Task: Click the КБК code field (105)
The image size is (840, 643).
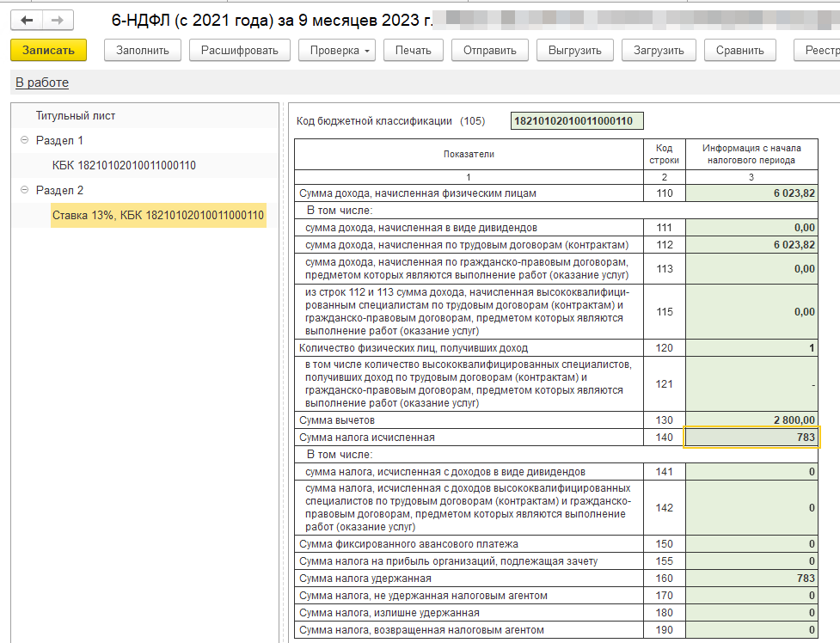Action: click(577, 121)
